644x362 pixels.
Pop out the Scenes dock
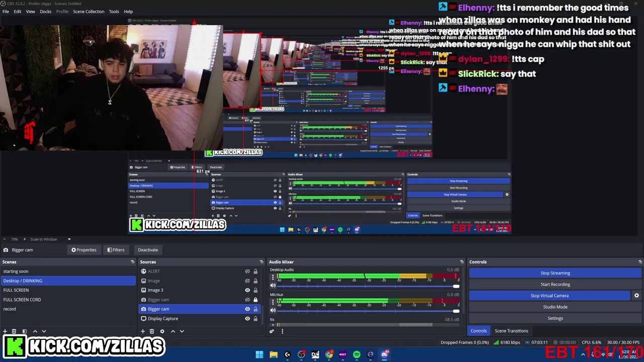pyautogui.click(x=132, y=262)
